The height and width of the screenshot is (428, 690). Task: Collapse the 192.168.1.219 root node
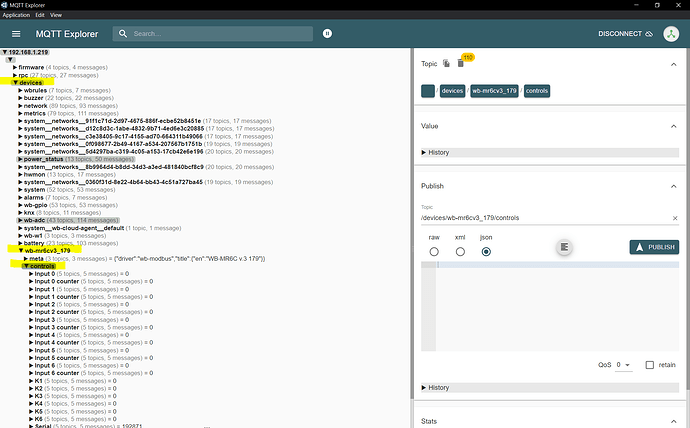(5, 52)
